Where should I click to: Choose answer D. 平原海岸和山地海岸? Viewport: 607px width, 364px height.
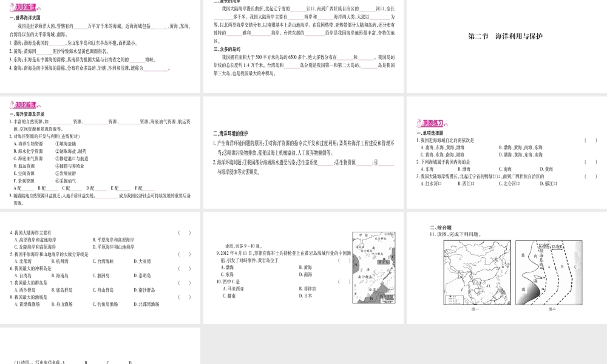pyautogui.click(x=114, y=247)
